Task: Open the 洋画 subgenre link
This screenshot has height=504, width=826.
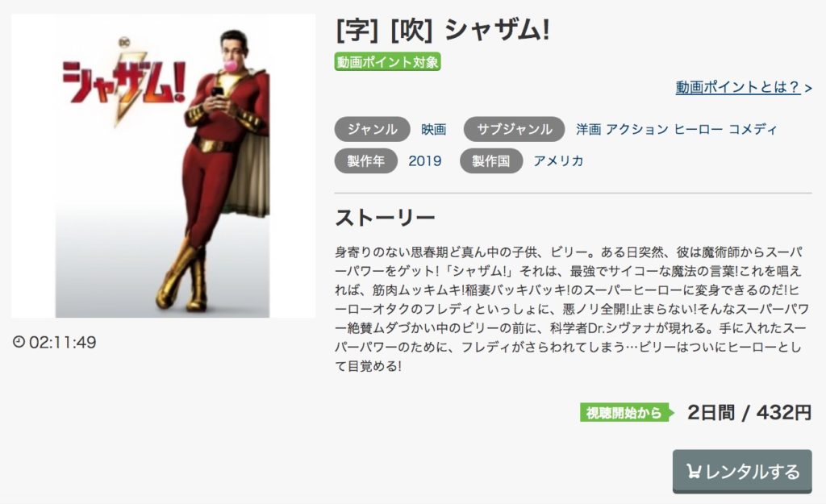Action: pos(588,129)
